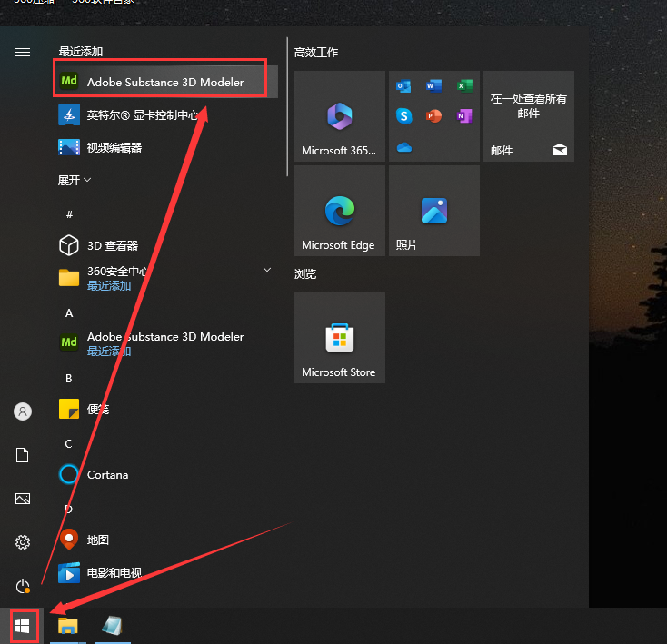The width and height of the screenshot is (667, 644).
Task: Open the 邮件 Mail tile
Action: [529, 116]
